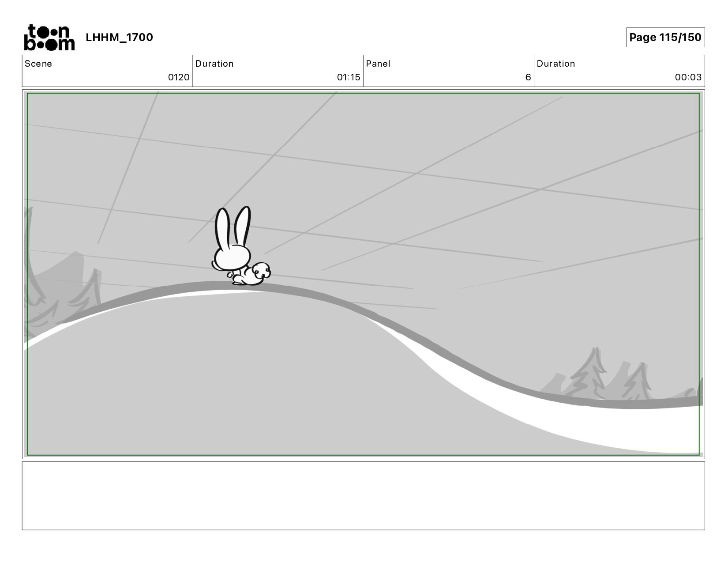Click the Panel label
The height and width of the screenshot is (563, 728).
click(x=378, y=64)
